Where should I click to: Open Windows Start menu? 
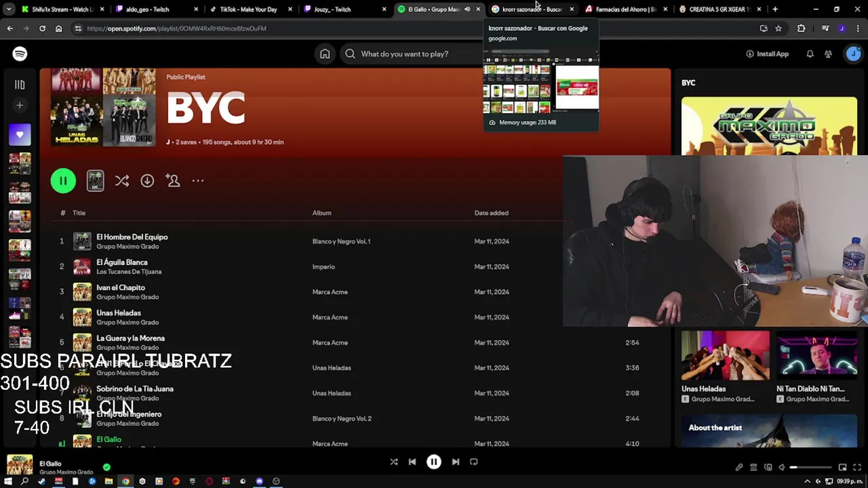[7, 481]
